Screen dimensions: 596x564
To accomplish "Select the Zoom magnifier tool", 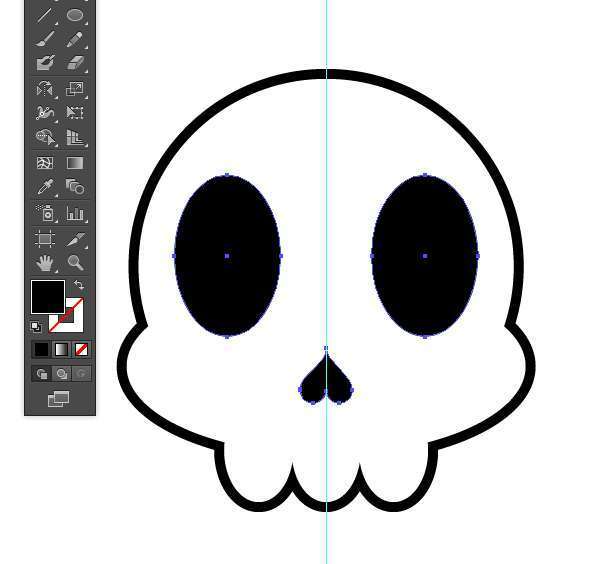I will [x=75, y=263].
